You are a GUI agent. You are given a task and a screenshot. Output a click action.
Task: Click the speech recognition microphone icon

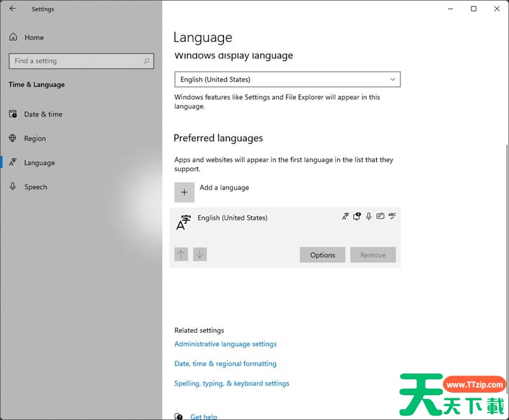(x=368, y=216)
